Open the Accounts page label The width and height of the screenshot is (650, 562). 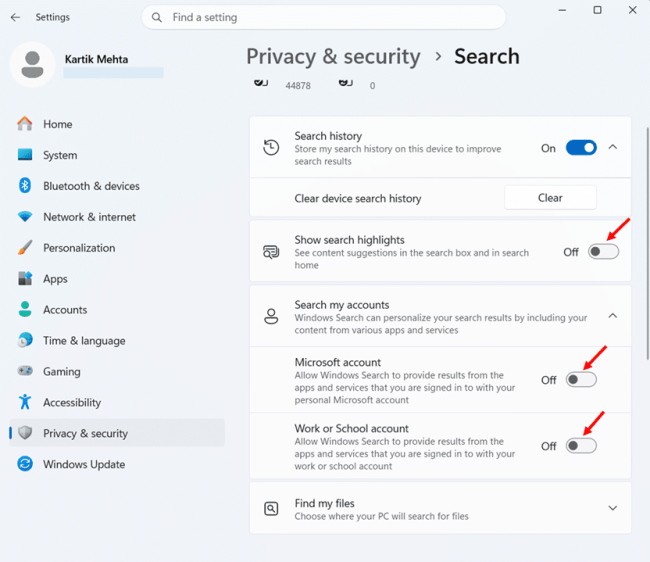(x=65, y=310)
